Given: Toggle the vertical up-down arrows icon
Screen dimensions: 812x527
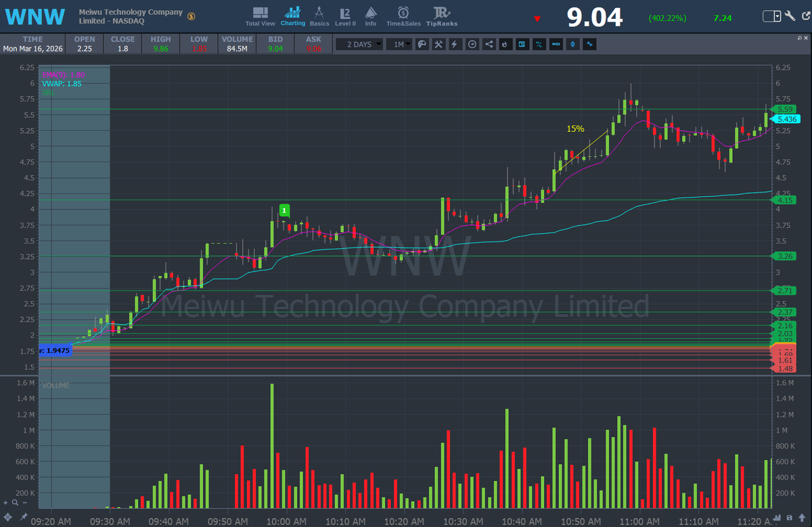Looking at the screenshot, I should (x=573, y=44).
